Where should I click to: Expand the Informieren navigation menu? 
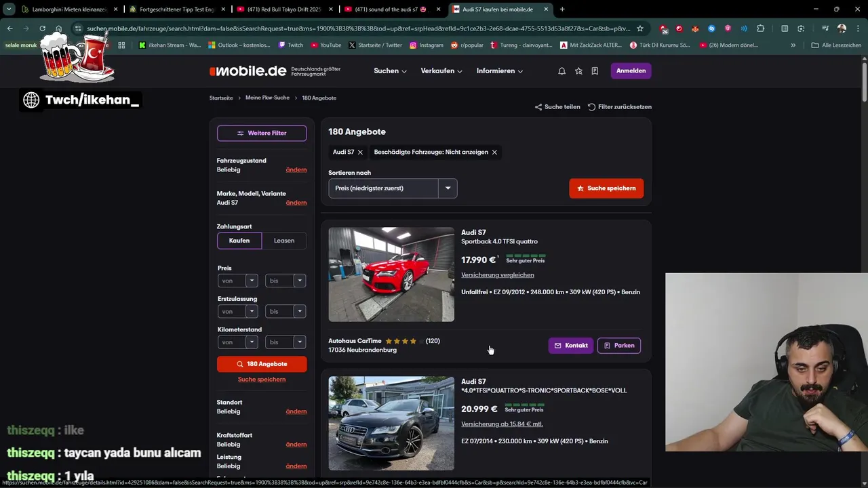pos(500,71)
